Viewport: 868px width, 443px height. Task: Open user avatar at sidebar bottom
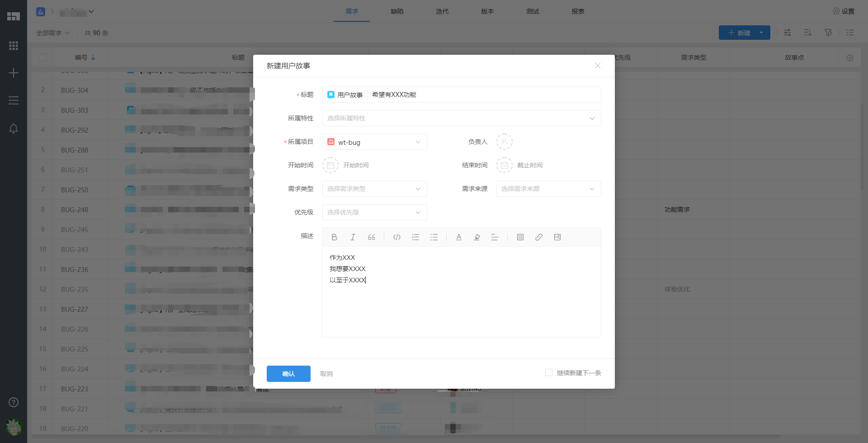click(14, 427)
